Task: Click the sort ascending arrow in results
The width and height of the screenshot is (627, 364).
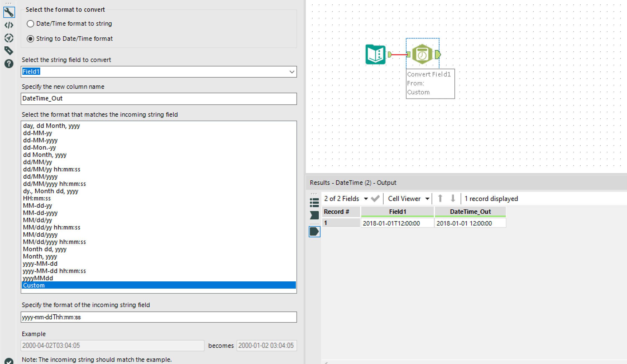Action: coord(440,198)
